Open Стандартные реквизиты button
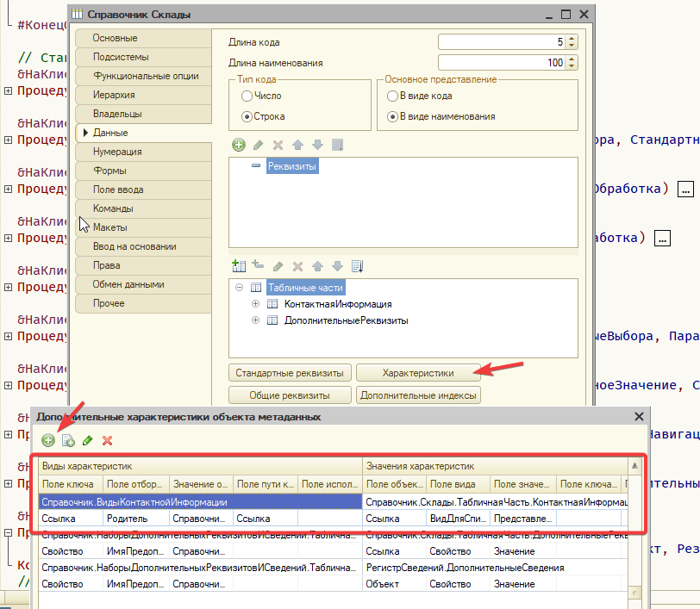The width and height of the screenshot is (700, 609). 290,373
